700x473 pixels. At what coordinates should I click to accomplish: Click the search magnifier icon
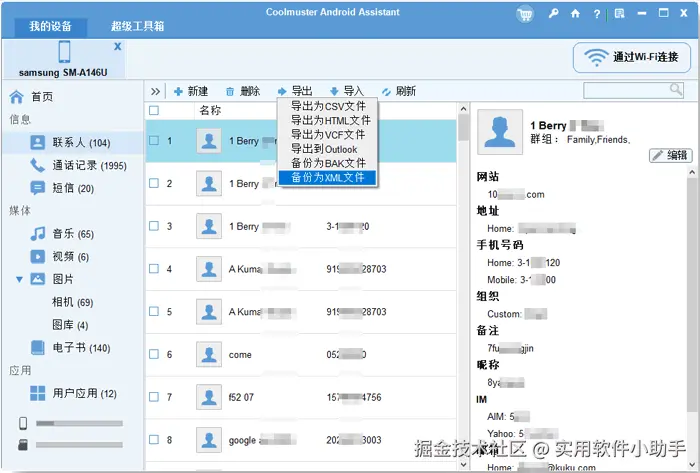point(676,90)
